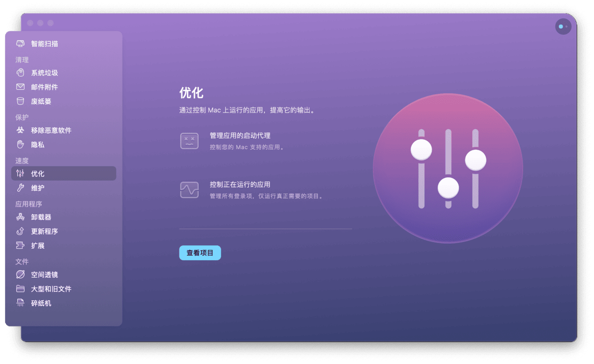Viewport: 594px width, 364px height.
Task: Click the running apps waveform icon
Action: coord(190,190)
